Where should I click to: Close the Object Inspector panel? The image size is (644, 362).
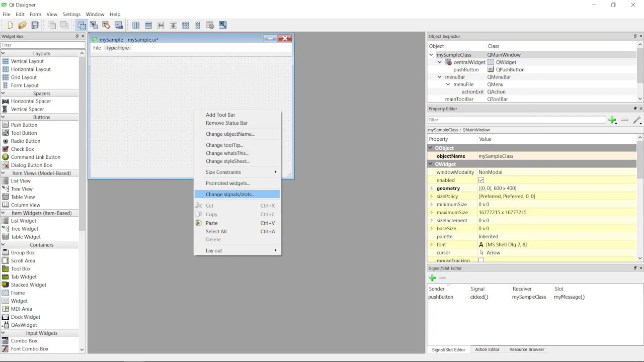coord(640,36)
